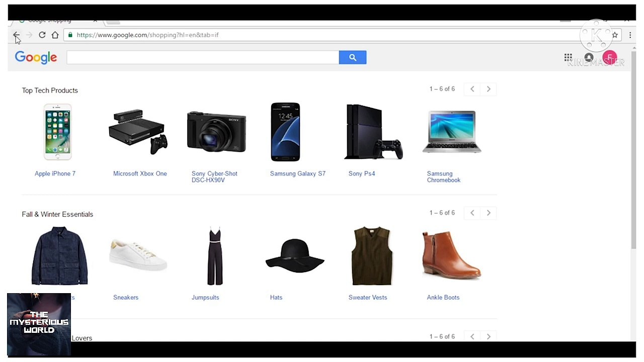Click the iPhone 7 product image
This screenshot has width=644, height=362.
(57, 132)
